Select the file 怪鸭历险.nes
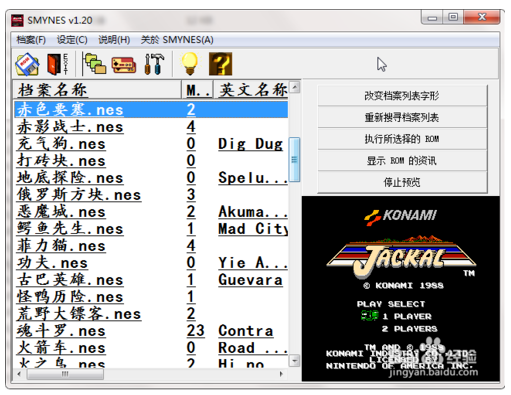Viewport: 511px width, 395px height. tap(70, 297)
